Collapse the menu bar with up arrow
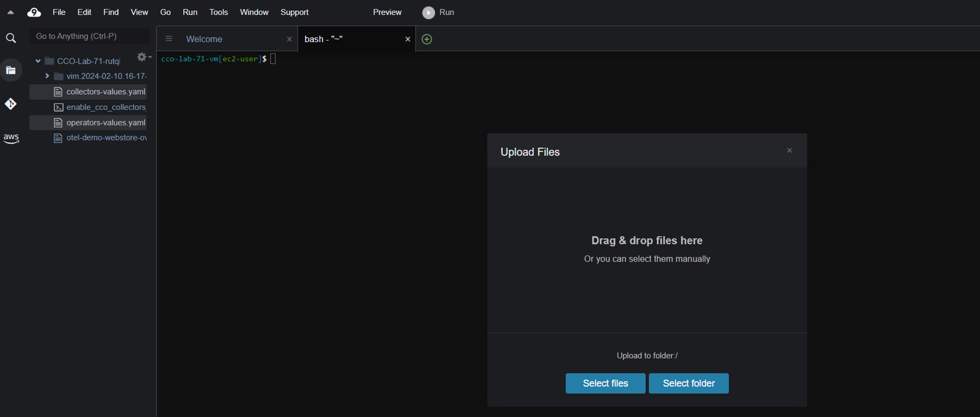 coord(11,12)
